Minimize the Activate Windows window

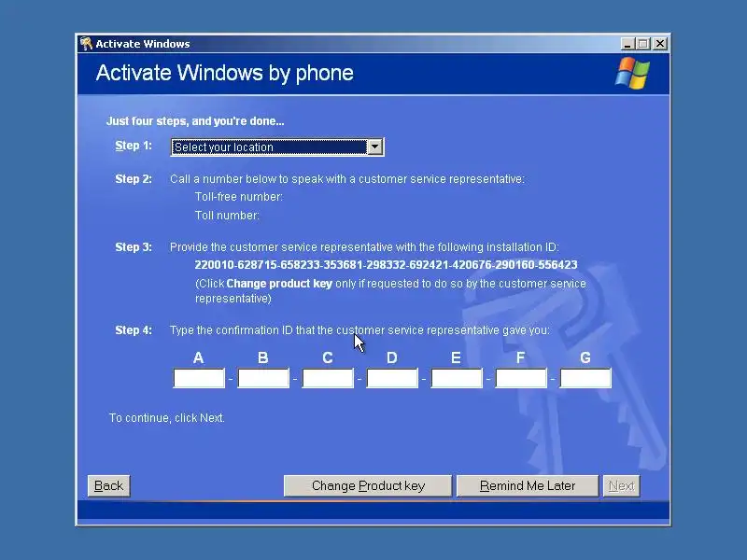[x=627, y=44]
